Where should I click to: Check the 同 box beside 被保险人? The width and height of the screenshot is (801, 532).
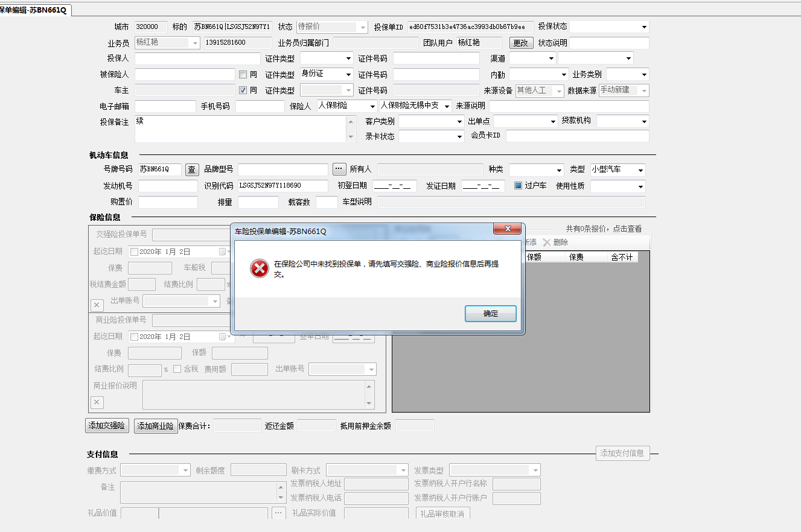[x=243, y=75]
